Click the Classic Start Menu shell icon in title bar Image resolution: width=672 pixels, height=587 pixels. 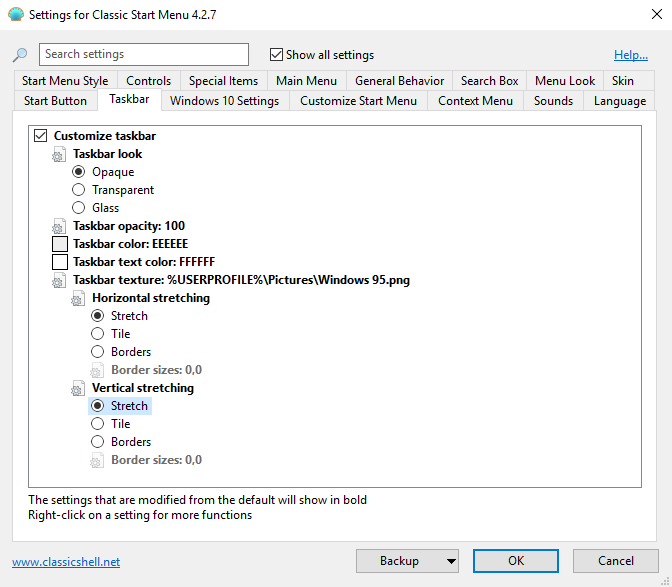[x=14, y=15]
